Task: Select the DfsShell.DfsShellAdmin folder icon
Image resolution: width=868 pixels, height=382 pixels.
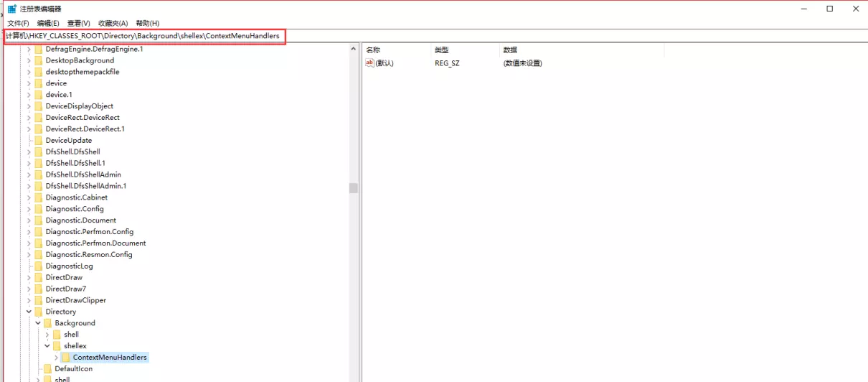Action: pos(39,174)
